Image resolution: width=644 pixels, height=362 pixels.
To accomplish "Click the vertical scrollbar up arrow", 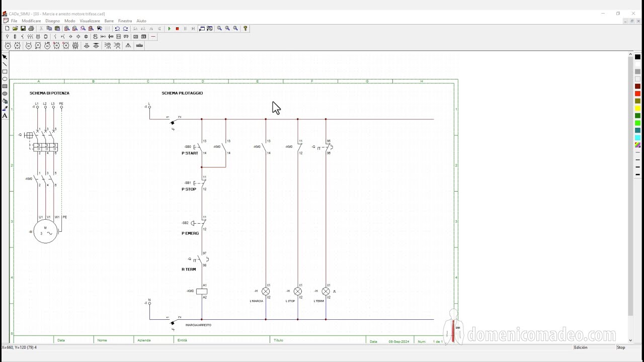I will coord(630,54).
